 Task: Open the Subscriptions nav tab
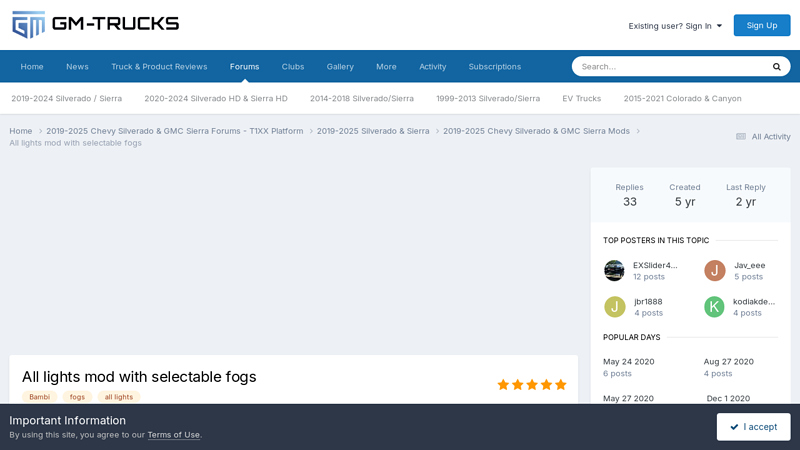pos(495,66)
